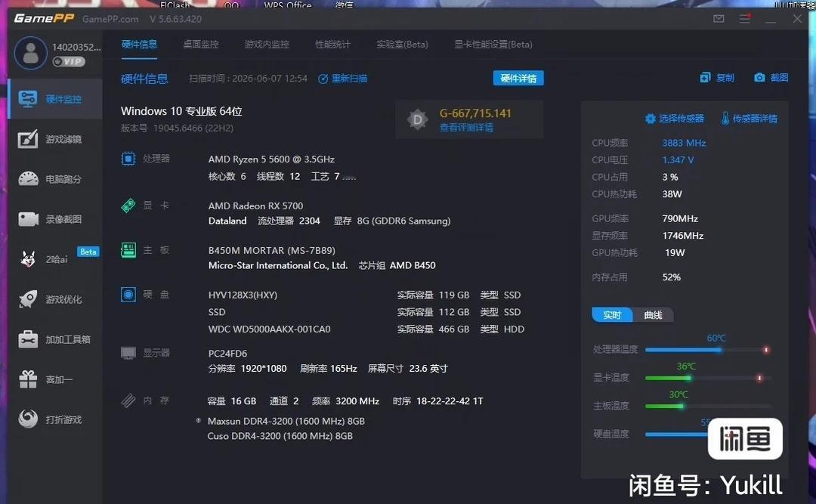Click 内存占用 value 52%

click(672, 277)
